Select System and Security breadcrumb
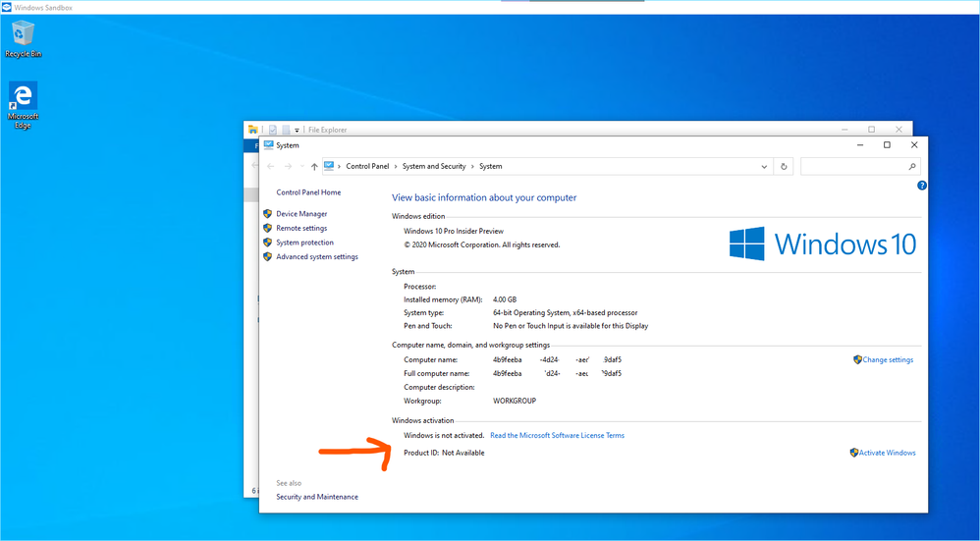The image size is (980, 541). 434,166
